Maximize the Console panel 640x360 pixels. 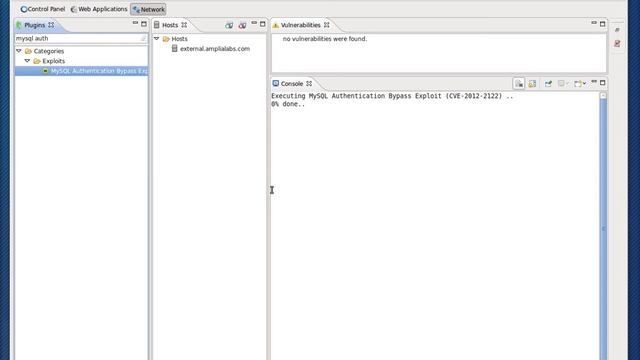[x=602, y=82]
